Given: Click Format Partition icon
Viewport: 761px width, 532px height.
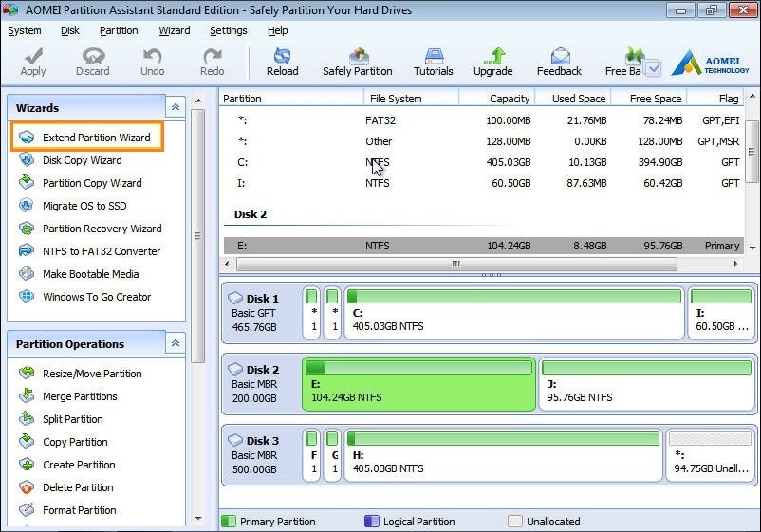Looking at the screenshot, I should tap(27, 509).
